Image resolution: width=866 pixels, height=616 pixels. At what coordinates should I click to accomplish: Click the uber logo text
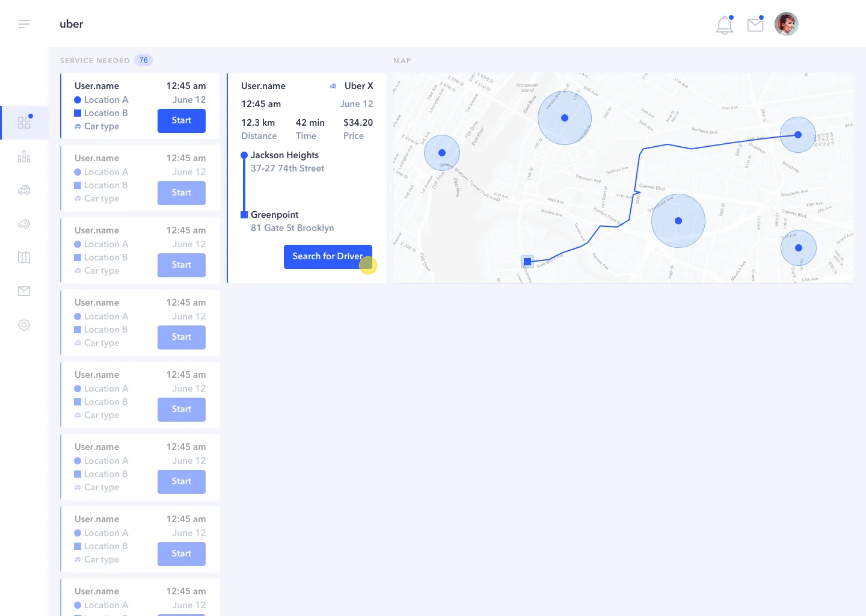72,24
